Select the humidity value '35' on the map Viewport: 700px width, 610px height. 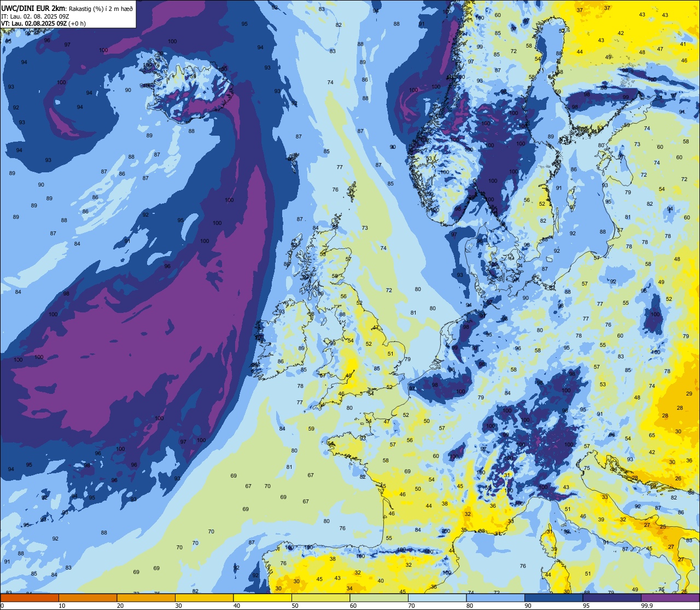click(x=464, y=530)
